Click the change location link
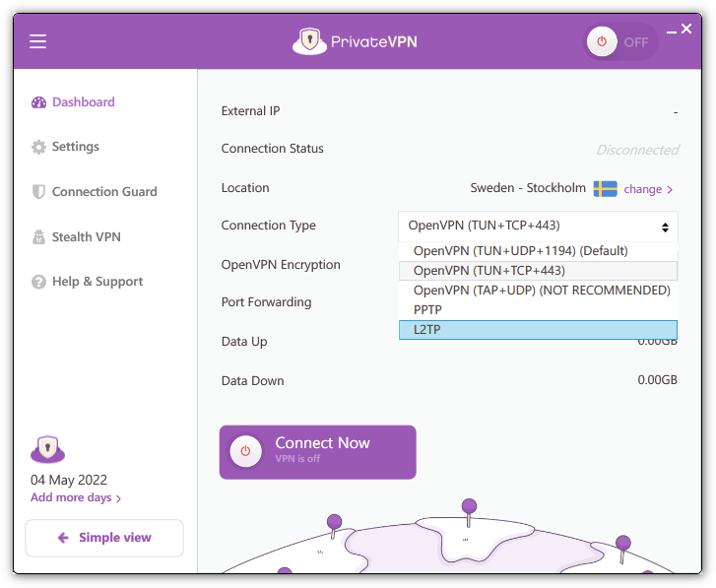This screenshot has width=716, height=588. pyautogui.click(x=642, y=189)
